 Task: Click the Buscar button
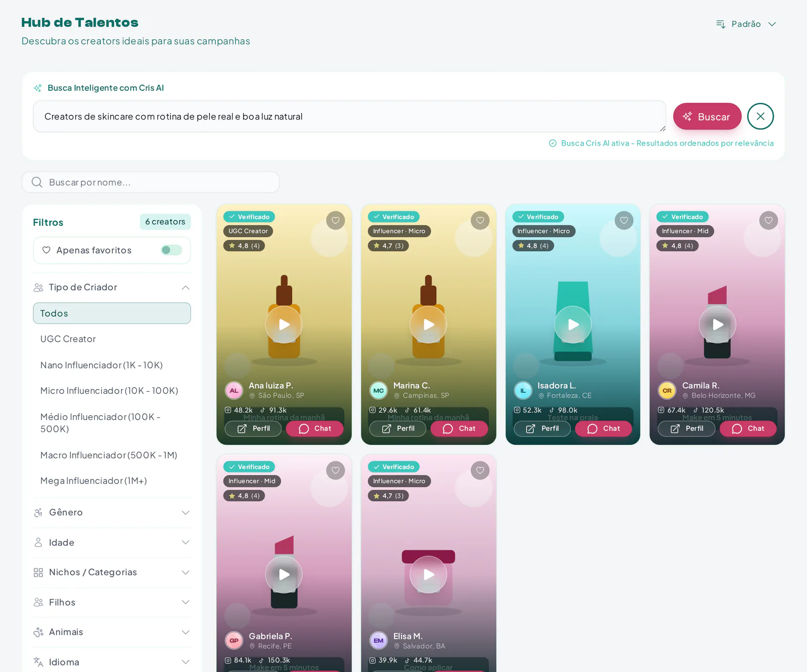click(x=707, y=116)
